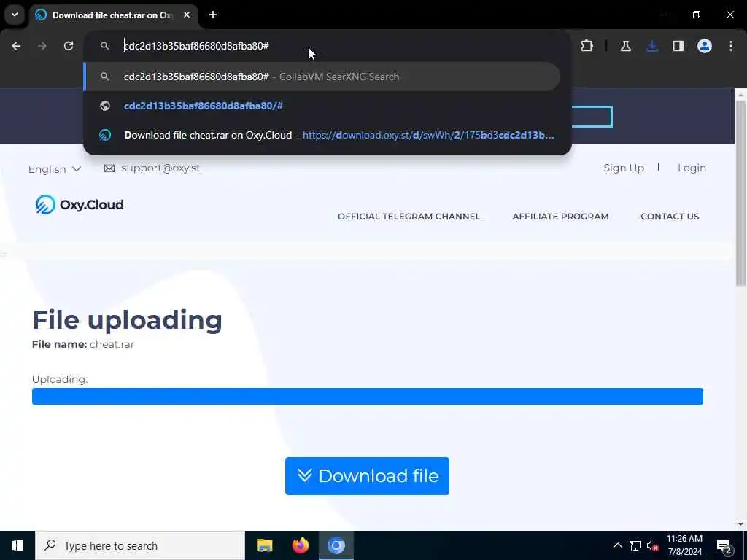Open the Chrome profile avatar

click(x=704, y=46)
